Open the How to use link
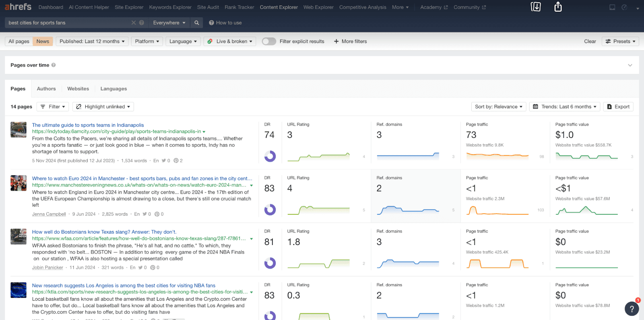Image resolution: width=644 pixels, height=320 pixels. (x=225, y=23)
